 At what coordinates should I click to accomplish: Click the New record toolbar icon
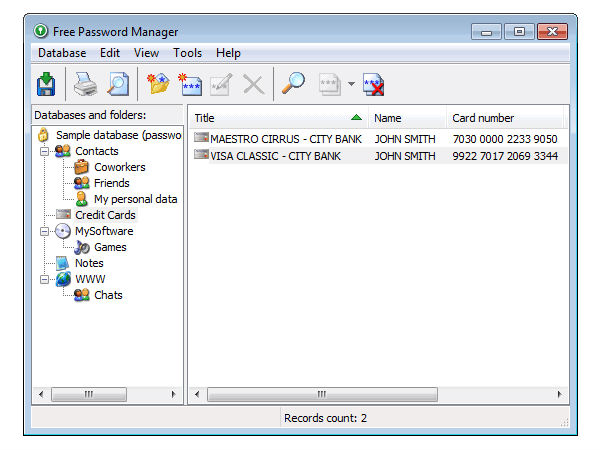(x=190, y=84)
